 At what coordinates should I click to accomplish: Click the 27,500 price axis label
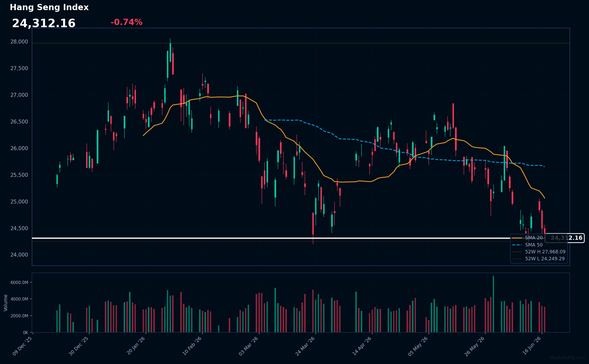19,68
